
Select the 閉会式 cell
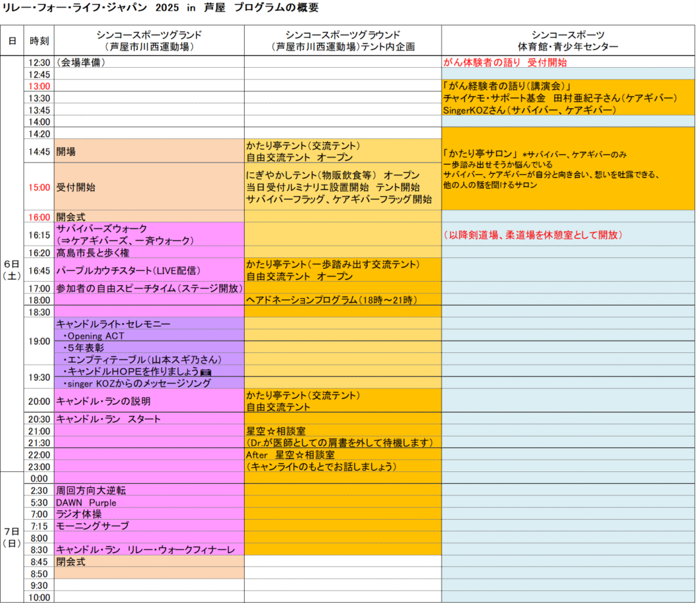[148, 561]
